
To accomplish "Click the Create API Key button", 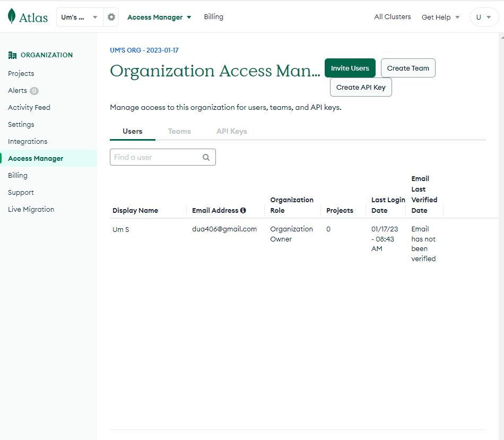I will point(361,87).
